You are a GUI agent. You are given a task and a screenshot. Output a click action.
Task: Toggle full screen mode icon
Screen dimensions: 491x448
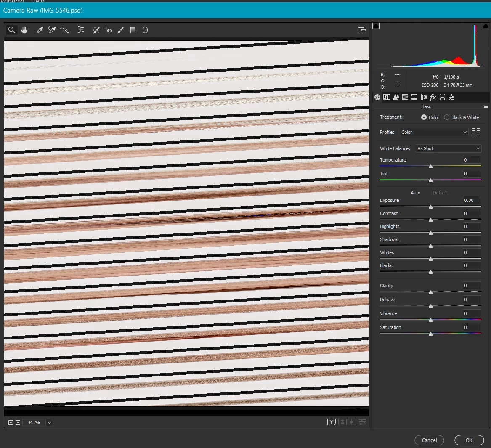[362, 30]
